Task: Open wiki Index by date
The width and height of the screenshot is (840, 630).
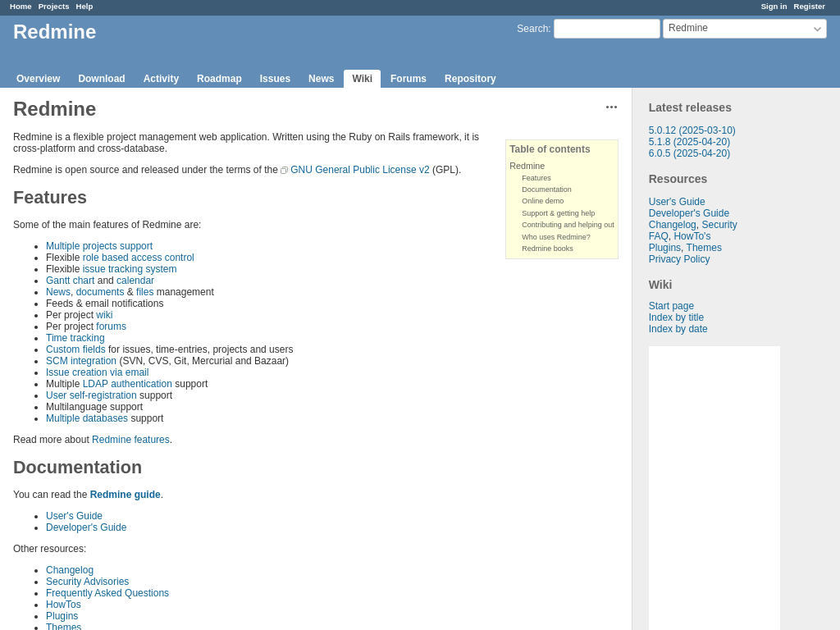Action: pyautogui.click(x=678, y=329)
